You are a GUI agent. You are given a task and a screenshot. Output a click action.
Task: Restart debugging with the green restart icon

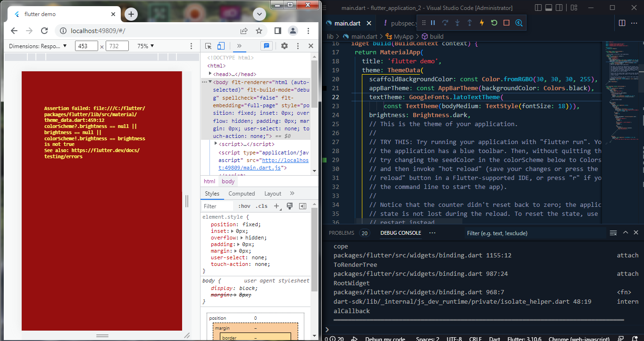pyautogui.click(x=494, y=23)
